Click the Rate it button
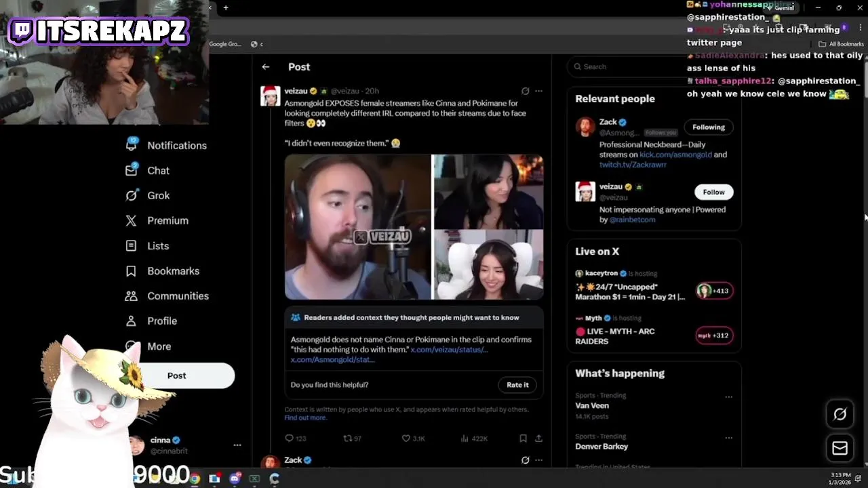 (x=517, y=385)
